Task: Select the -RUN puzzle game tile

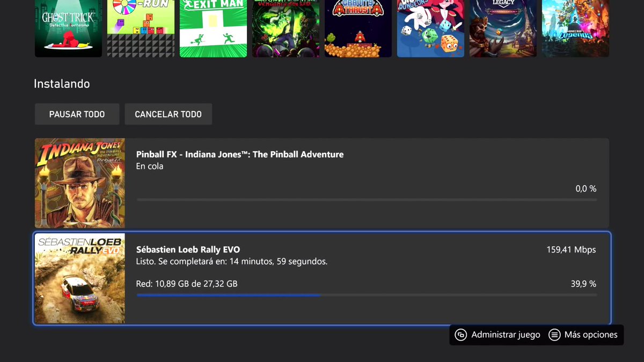Action: point(141,29)
